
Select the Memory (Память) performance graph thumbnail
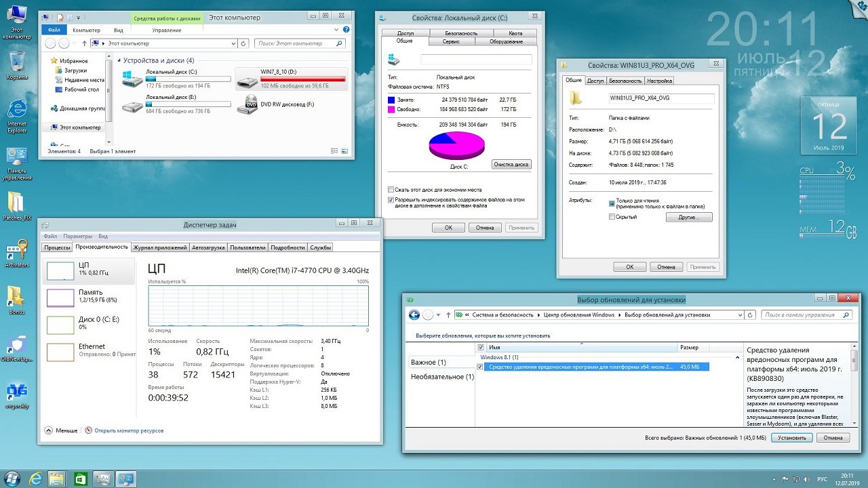pyautogui.click(x=60, y=298)
